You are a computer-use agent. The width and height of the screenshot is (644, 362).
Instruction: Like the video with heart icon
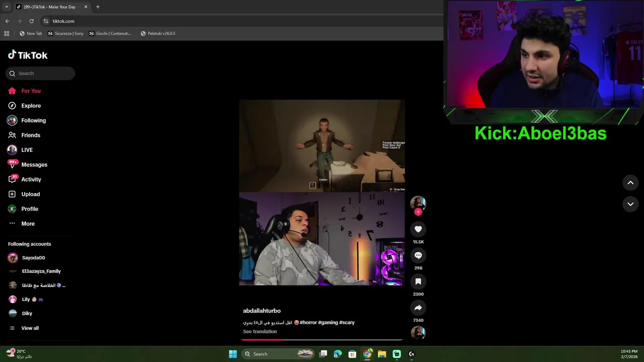pyautogui.click(x=418, y=229)
